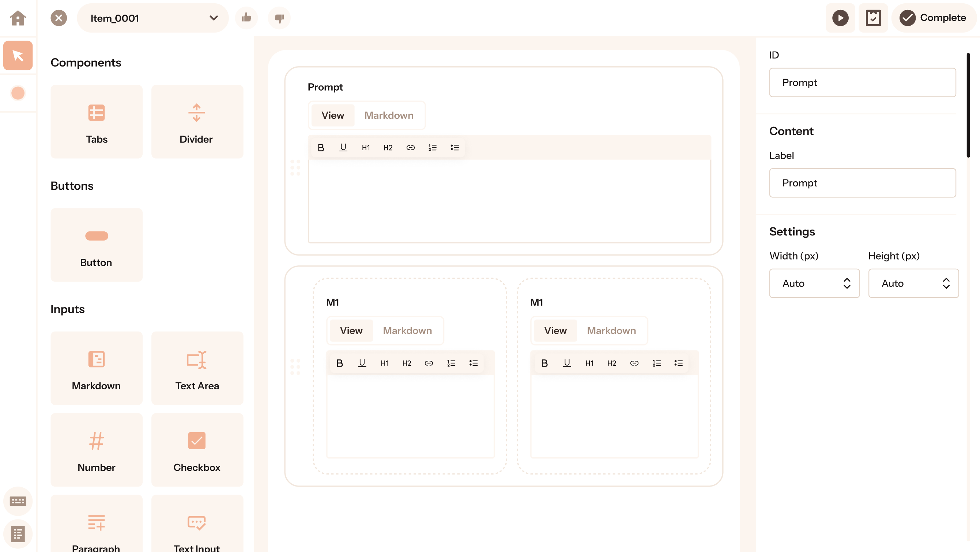The width and height of the screenshot is (980, 552).
Task: Add a Tabs component
Action: (x=96, y=121)
